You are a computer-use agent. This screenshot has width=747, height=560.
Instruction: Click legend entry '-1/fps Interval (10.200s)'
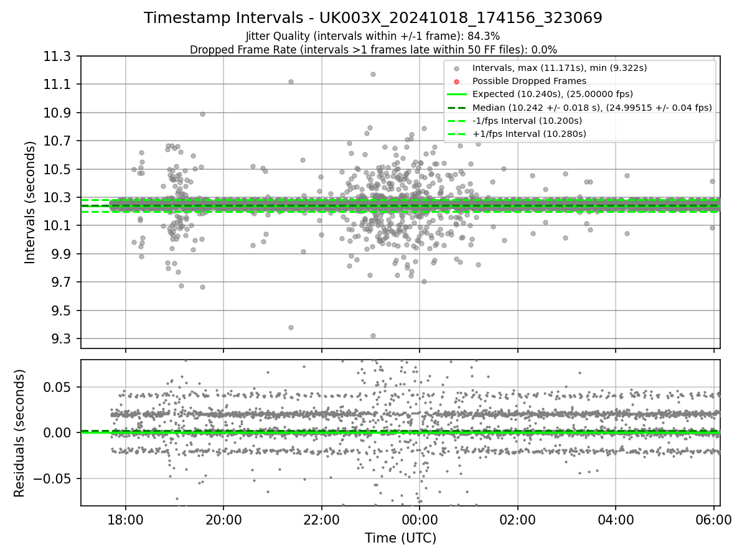pos(527,120)
